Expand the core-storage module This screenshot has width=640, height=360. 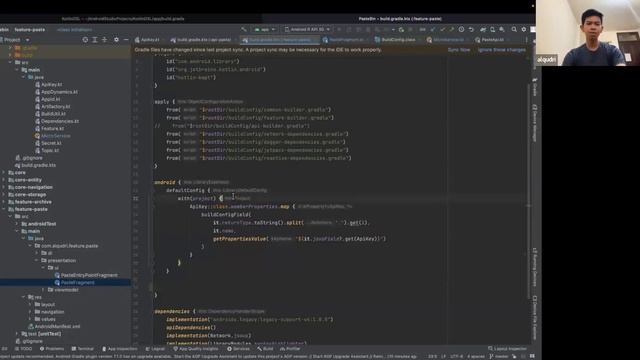(x=4, y=195)
